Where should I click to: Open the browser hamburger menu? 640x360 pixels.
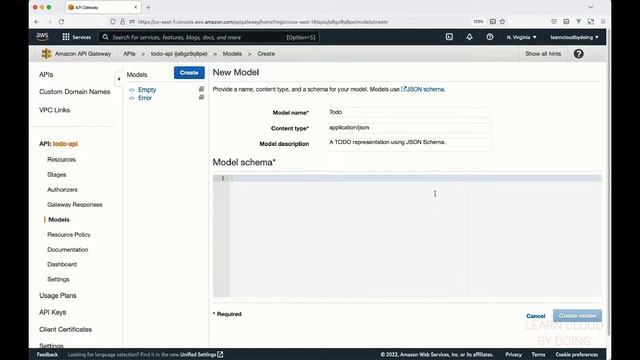[603, 22]
